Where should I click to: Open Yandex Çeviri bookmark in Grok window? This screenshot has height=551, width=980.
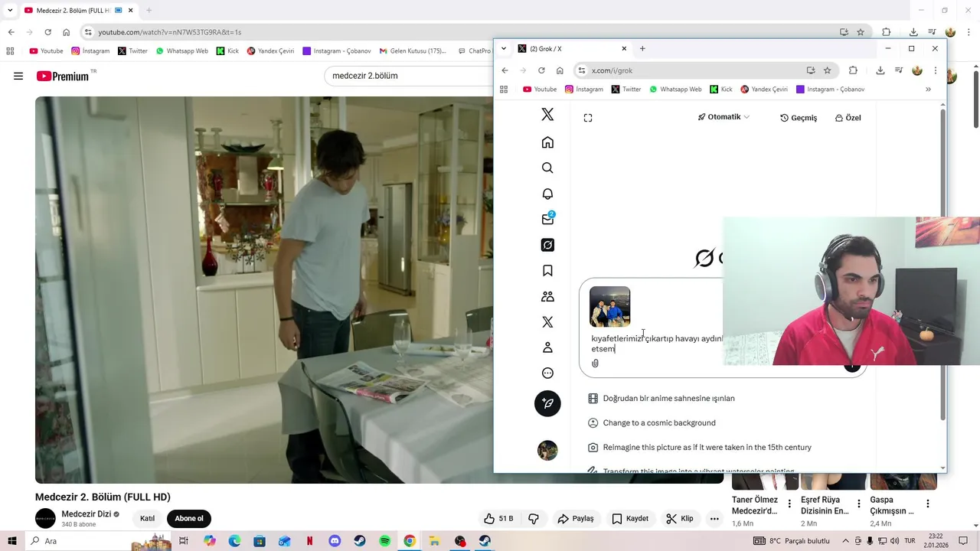pos(763,90)
